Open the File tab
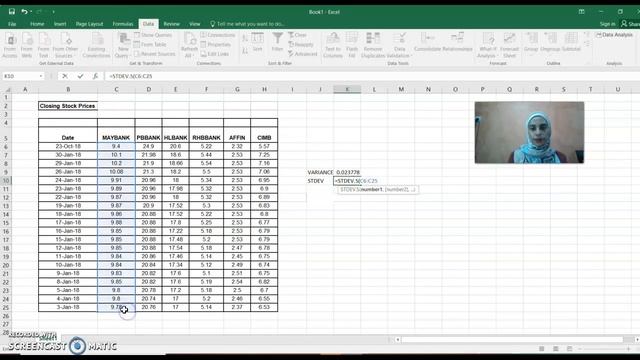The height and width of the screenshot is (360, 640). coord(12,24)
